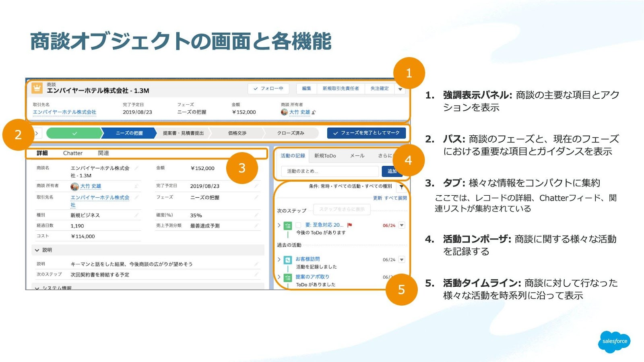Click the Salesforce cloud logo

point(614,341)
